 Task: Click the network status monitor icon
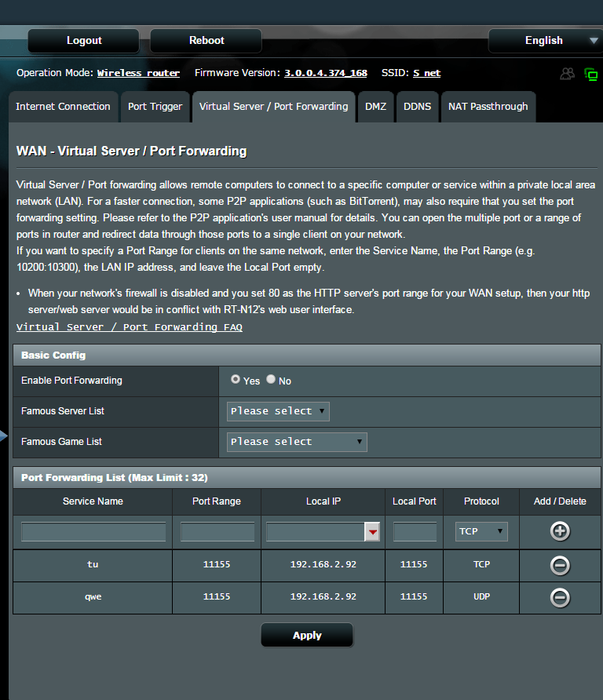590,75
